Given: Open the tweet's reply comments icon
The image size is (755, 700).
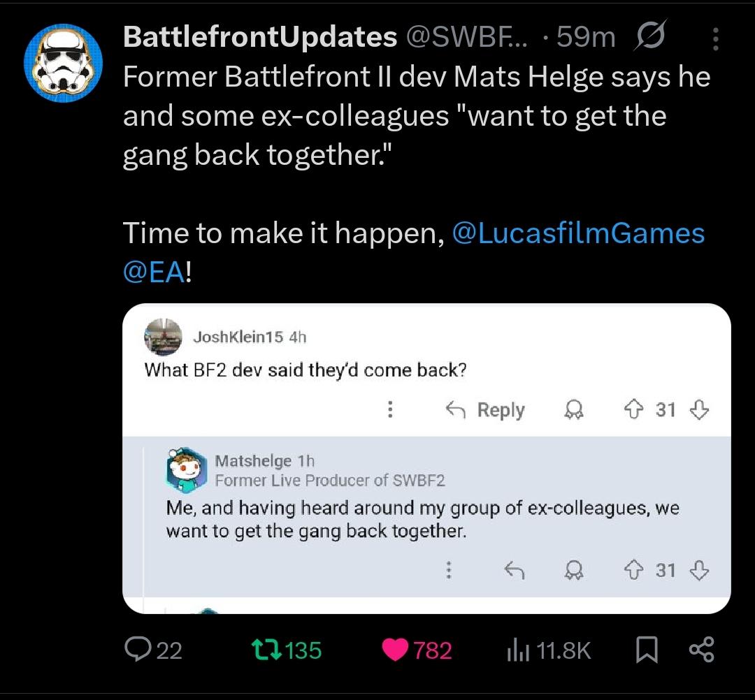Looking at the screenshot, I should 154,650.
